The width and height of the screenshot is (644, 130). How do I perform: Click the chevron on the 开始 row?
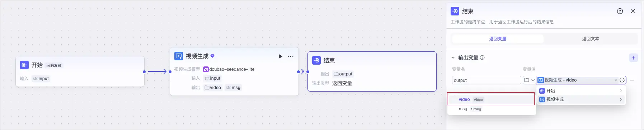pyautogui.click(x=621, y=91)
